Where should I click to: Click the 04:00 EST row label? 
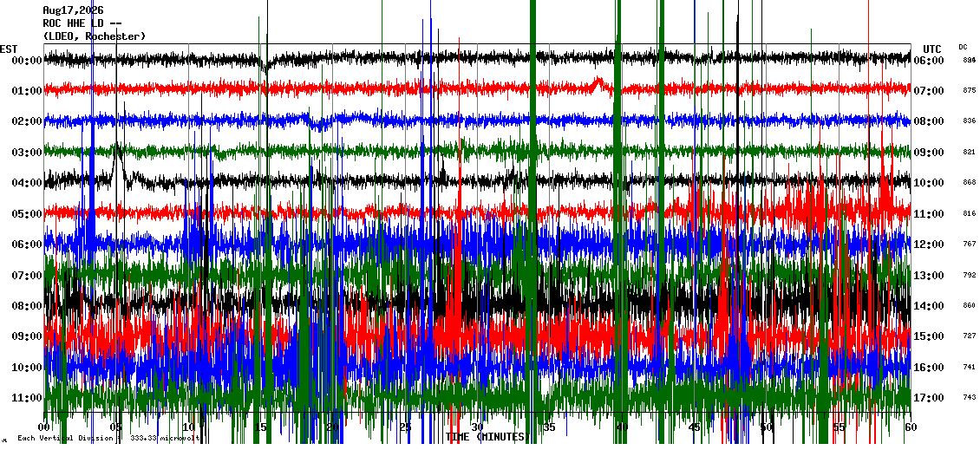[27, 183]
